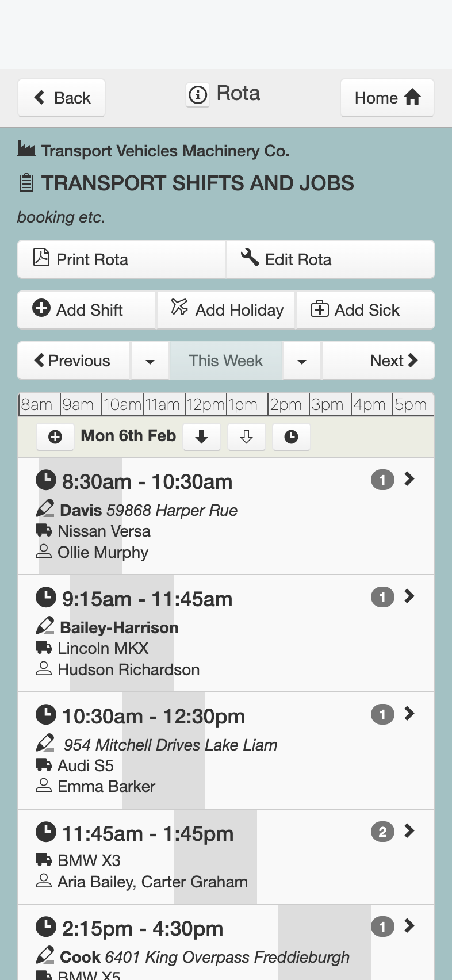Image resolution: width=452 pixels, height=980 pixels.
Task: Select the This Week tab
Action: [226, 361]
